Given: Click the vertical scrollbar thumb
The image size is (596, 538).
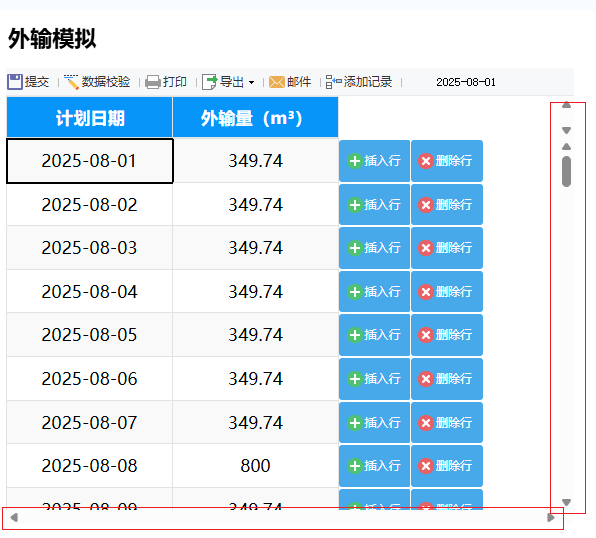Looking at the screenshot, I should [566, 171].
